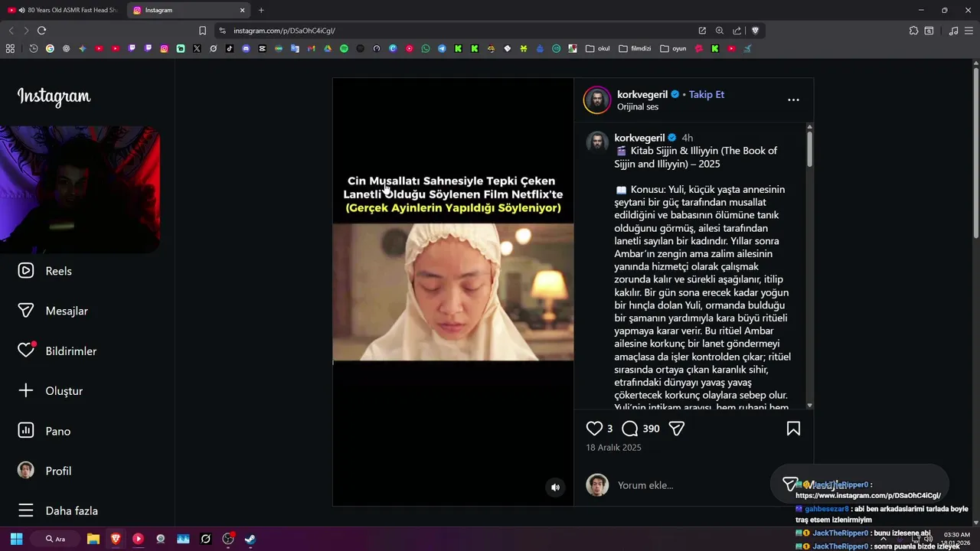Reload the page
Viewport: 980px width, 551px height.
point(41,31)
